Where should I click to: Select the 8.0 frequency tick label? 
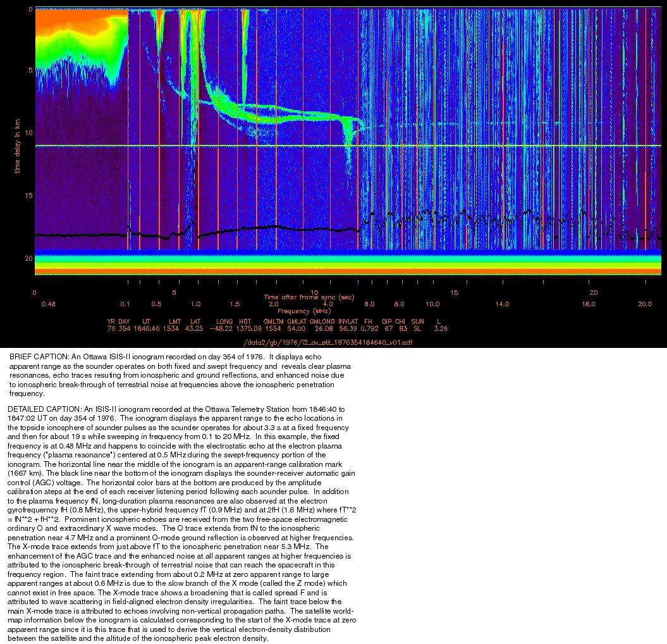pyautogui.click(x=399, y=304)
